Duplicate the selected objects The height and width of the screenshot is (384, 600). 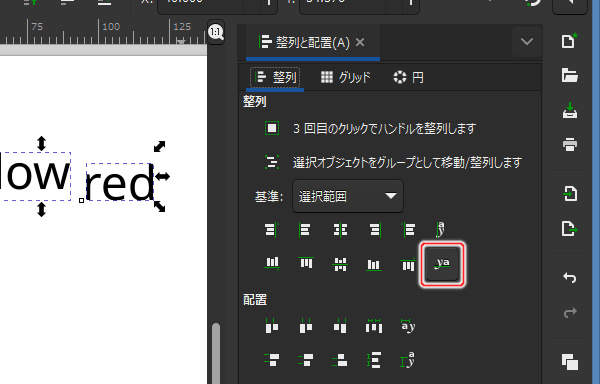coord(569,361)
